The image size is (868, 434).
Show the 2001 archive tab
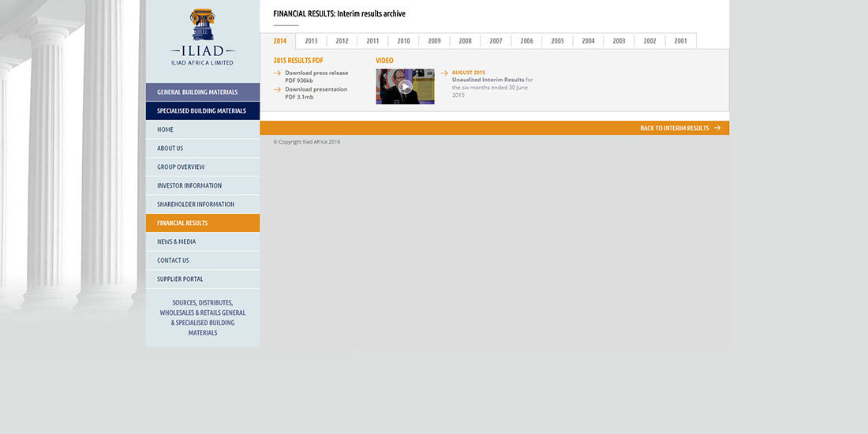(680, 41)
